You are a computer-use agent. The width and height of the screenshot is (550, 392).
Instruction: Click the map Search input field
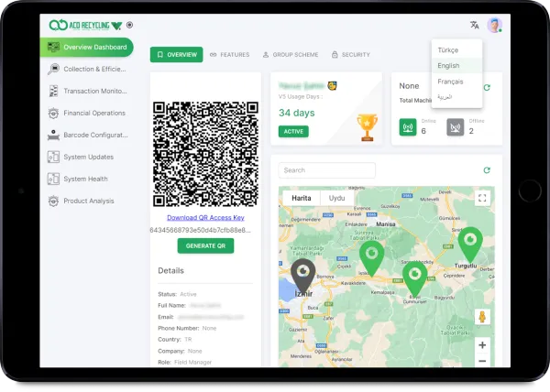(327, 170)
